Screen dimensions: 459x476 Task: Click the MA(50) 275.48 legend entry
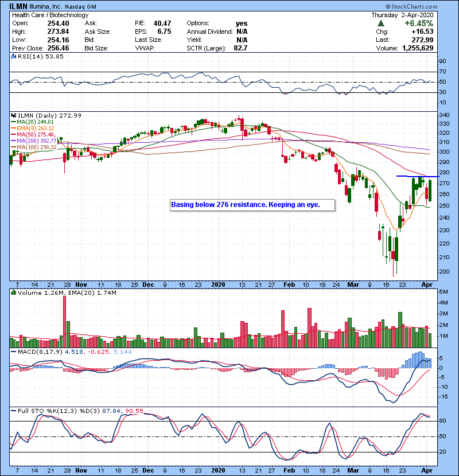36,134
